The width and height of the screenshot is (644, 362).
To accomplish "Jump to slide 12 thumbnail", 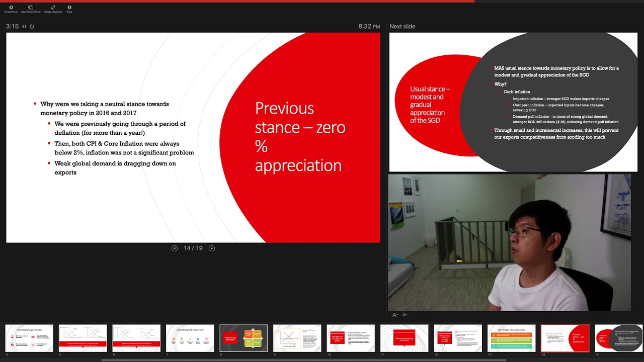I will (458, 338).
